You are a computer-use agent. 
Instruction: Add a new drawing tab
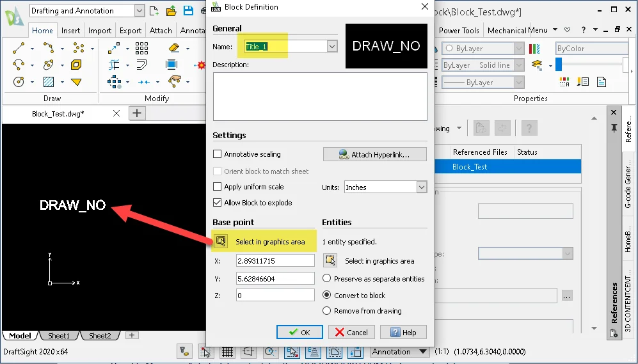(137, 113)
